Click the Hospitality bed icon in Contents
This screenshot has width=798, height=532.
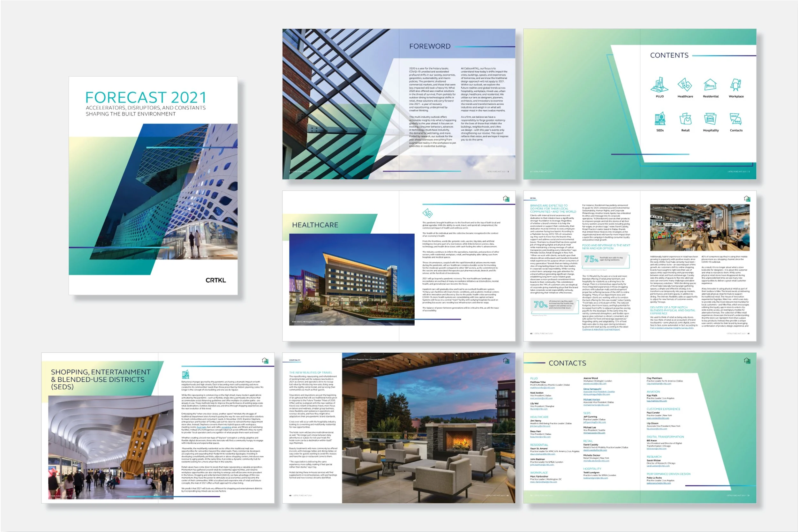pos(711,119)
